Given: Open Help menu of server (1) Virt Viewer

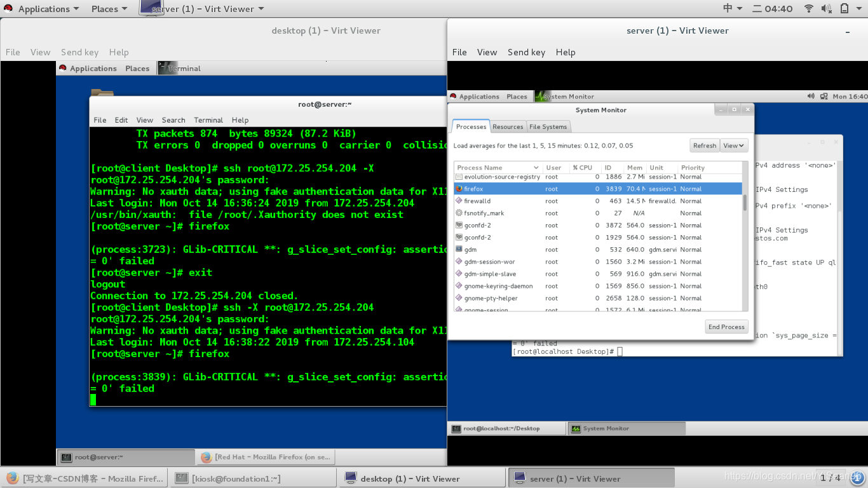Looking at the screenshot, I should (x=566, y=52).
